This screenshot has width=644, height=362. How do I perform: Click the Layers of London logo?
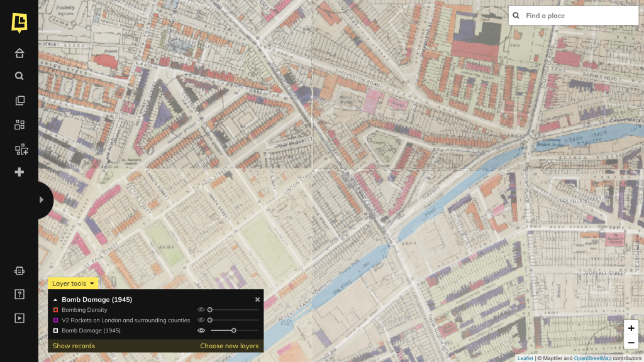19,22
